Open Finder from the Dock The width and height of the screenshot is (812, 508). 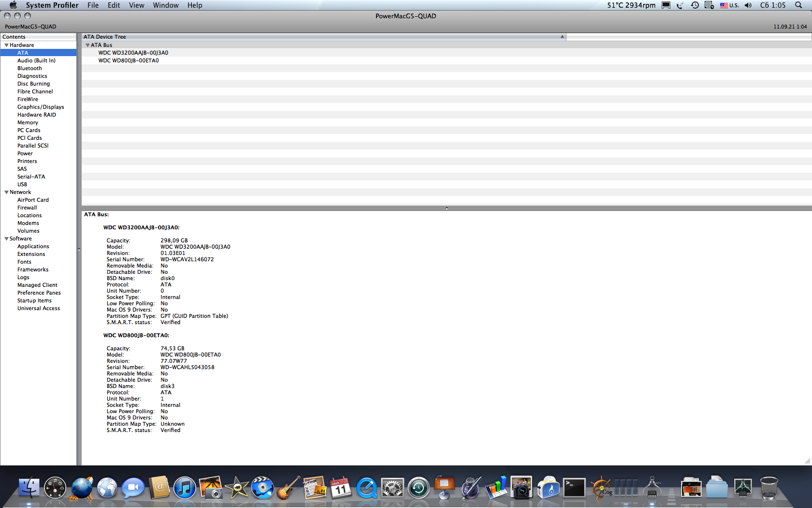coord(29,488)
